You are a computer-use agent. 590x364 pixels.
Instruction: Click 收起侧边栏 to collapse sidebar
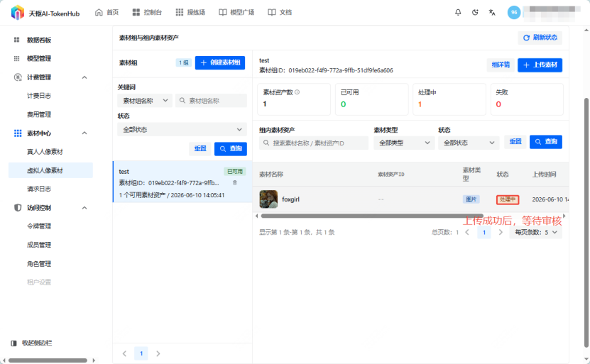coord(32,343)
